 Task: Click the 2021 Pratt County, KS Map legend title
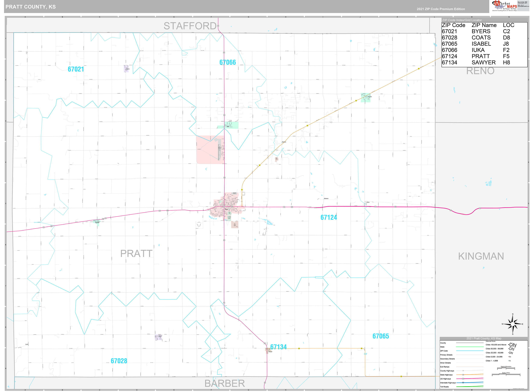(x=484, y=338)
